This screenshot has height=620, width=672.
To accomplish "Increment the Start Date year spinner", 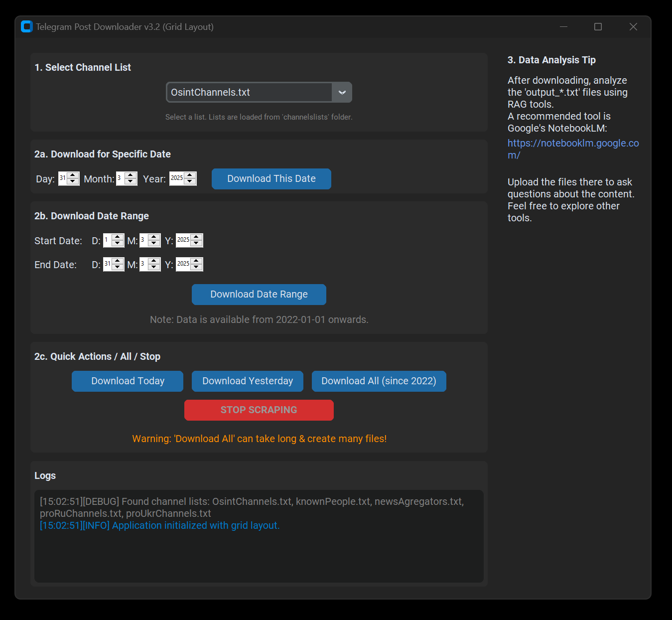I will [x=197, y=237].
